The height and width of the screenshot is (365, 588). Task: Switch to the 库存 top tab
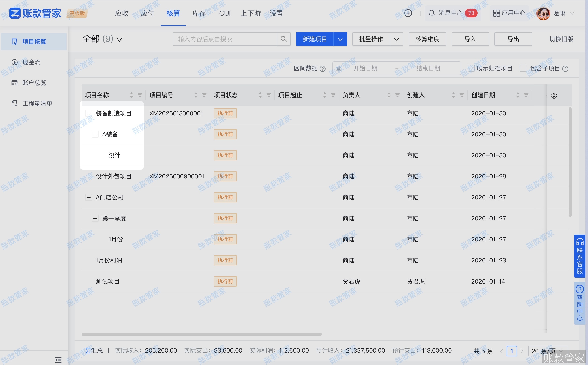tap(199, 13)
